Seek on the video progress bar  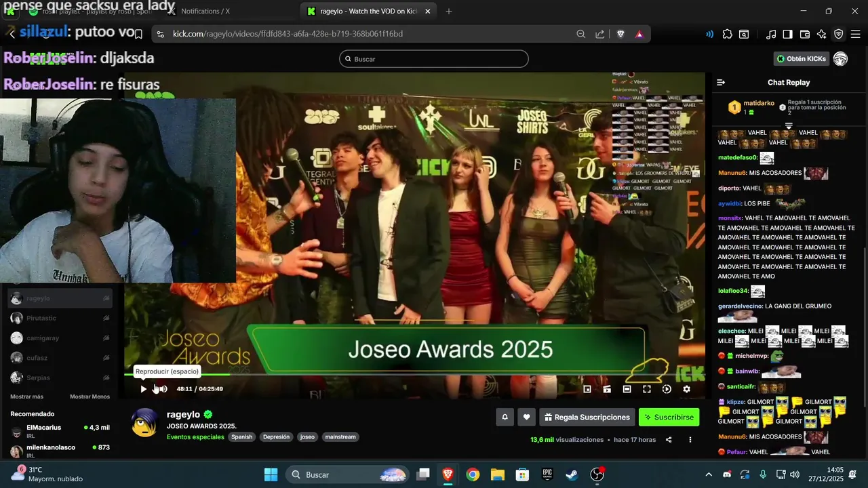(x=414, y=374)
